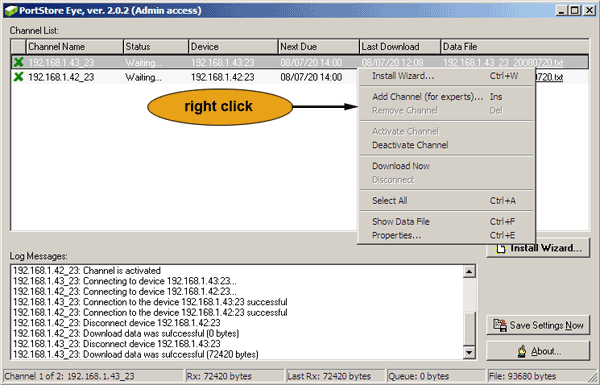Sort by Next Due column header

pos(319,47)
